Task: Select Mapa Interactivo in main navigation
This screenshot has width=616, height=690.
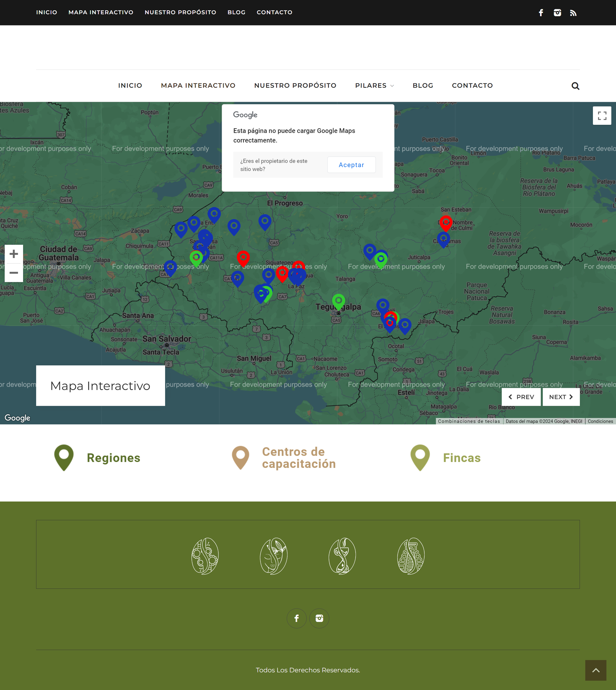Action: 198,85
